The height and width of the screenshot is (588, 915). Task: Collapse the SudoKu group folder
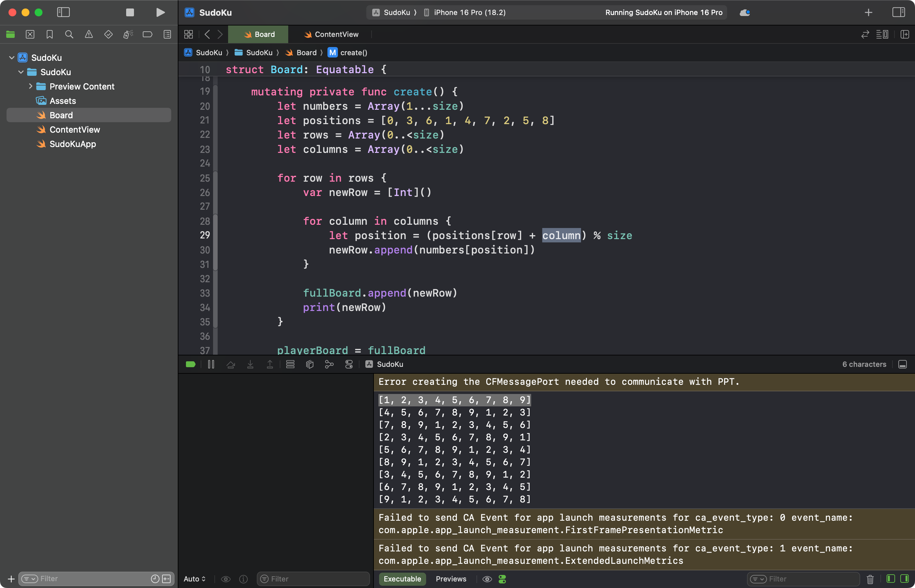point(21,72)
